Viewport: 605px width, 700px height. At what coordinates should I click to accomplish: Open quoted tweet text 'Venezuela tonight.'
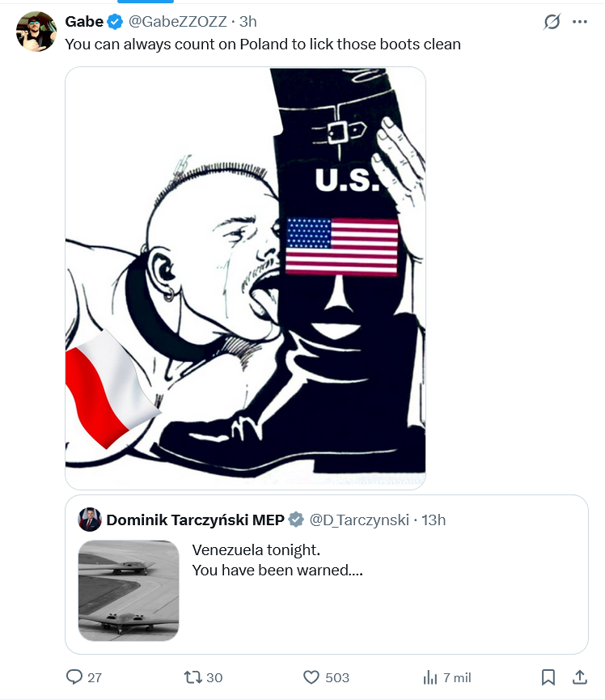click(x=256, y=550)
